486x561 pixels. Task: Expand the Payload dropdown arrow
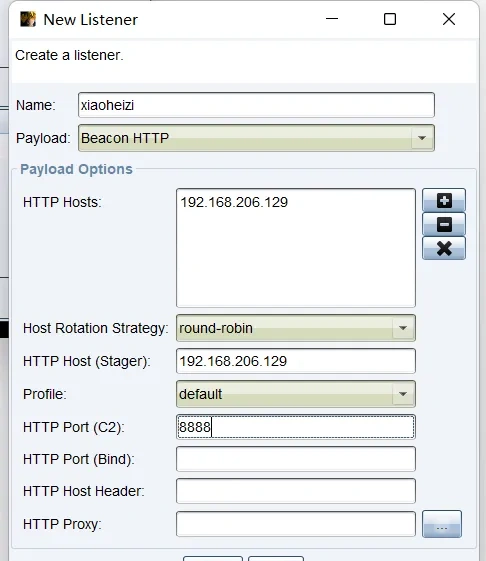point(422,138)
